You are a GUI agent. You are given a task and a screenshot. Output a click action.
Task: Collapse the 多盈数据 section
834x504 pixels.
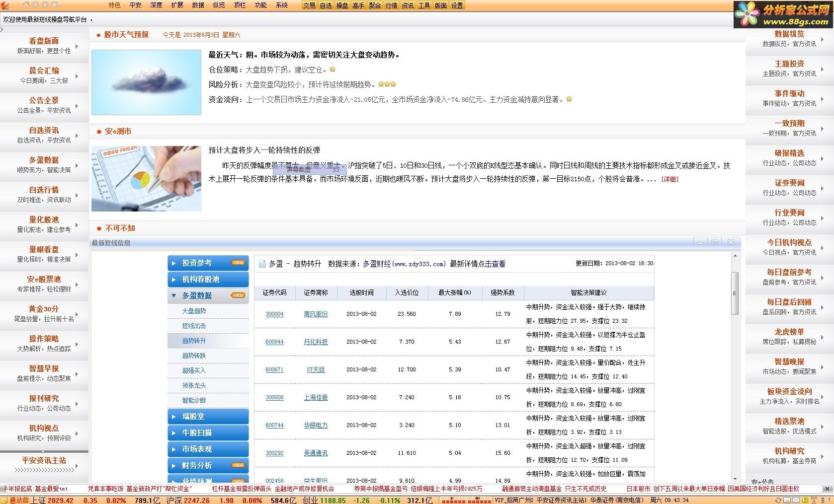tap(208, 295)
